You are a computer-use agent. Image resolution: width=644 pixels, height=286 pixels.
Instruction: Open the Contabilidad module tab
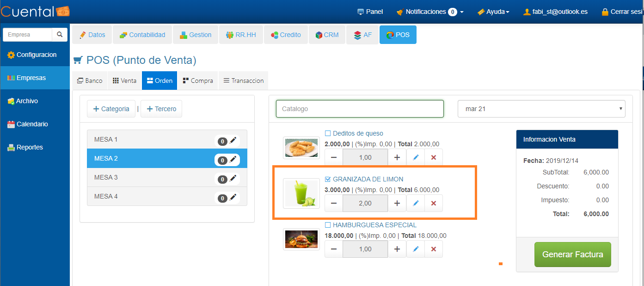(x=142, y=35)
